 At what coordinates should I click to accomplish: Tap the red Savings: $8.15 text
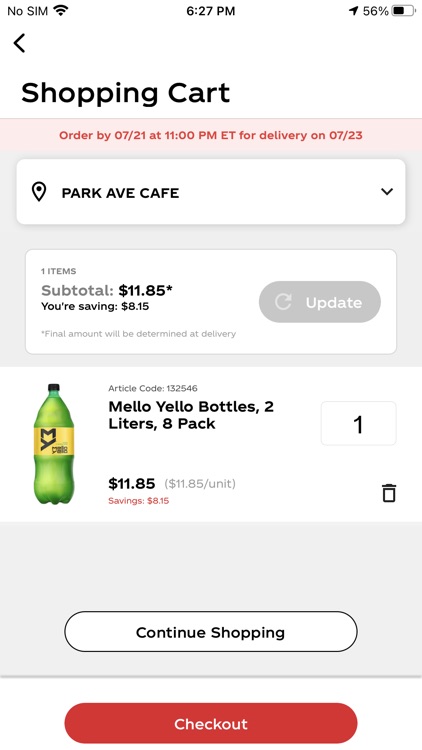138,501
